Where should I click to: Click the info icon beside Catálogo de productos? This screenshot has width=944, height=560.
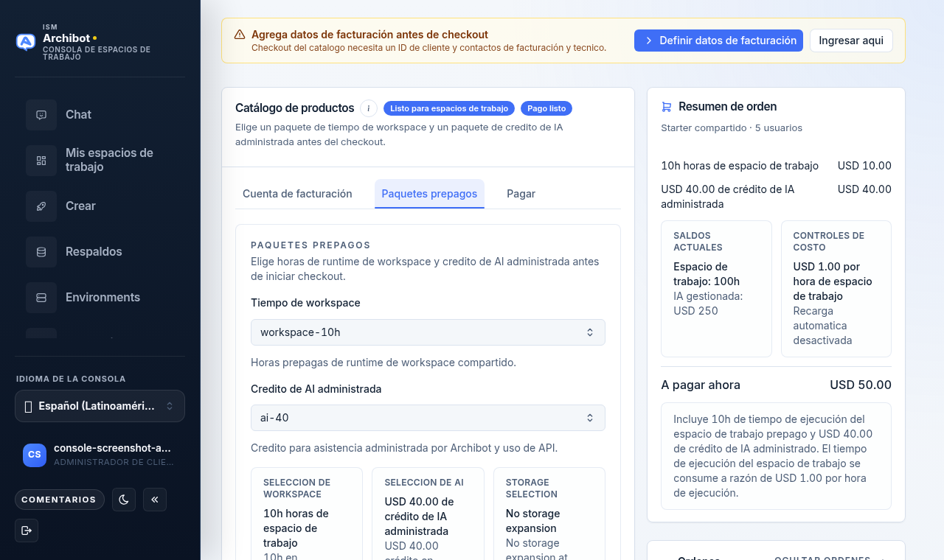coord(369,108)
